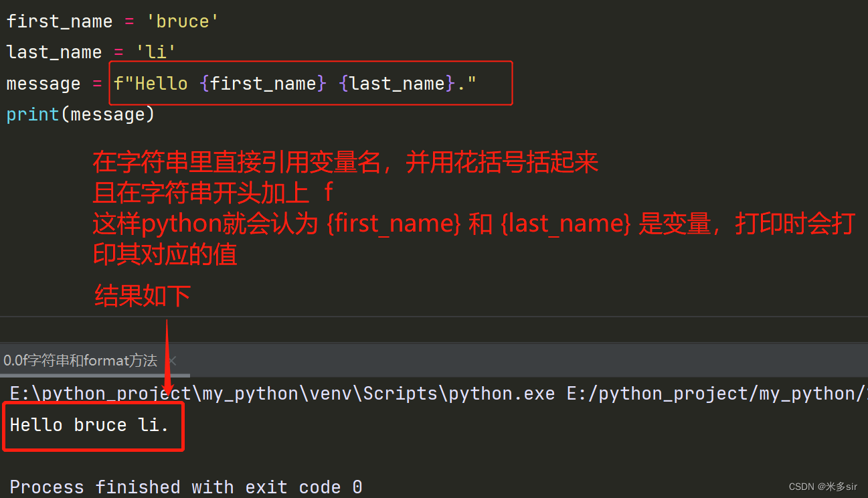
Task: Click the print(message) statement
Action: [80, 114]
